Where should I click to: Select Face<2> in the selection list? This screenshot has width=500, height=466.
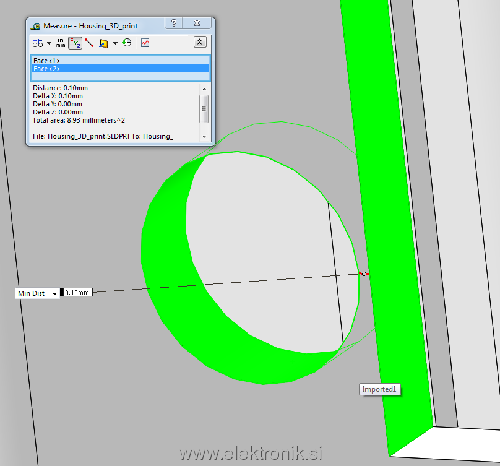[120, 68]
